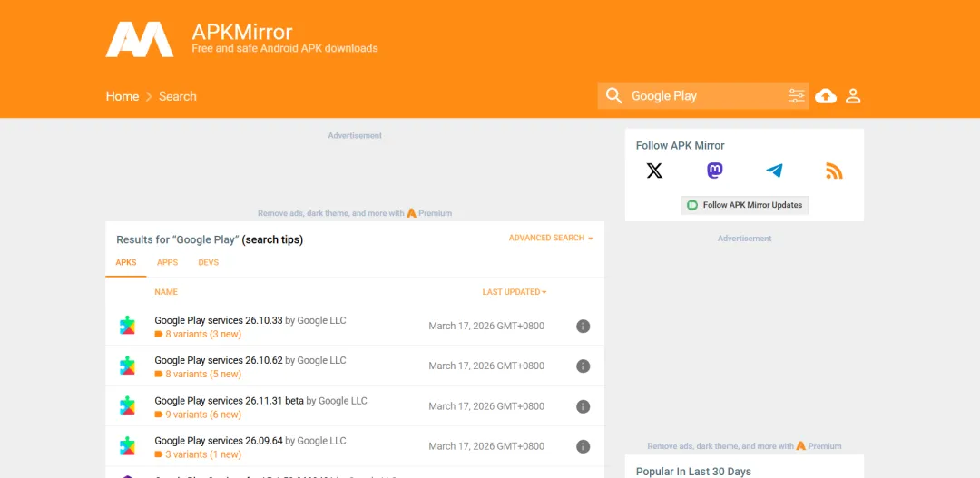View 8 variants (3 new) link
This screenshot has height=478, width=980.
click(x=203, y=335)
